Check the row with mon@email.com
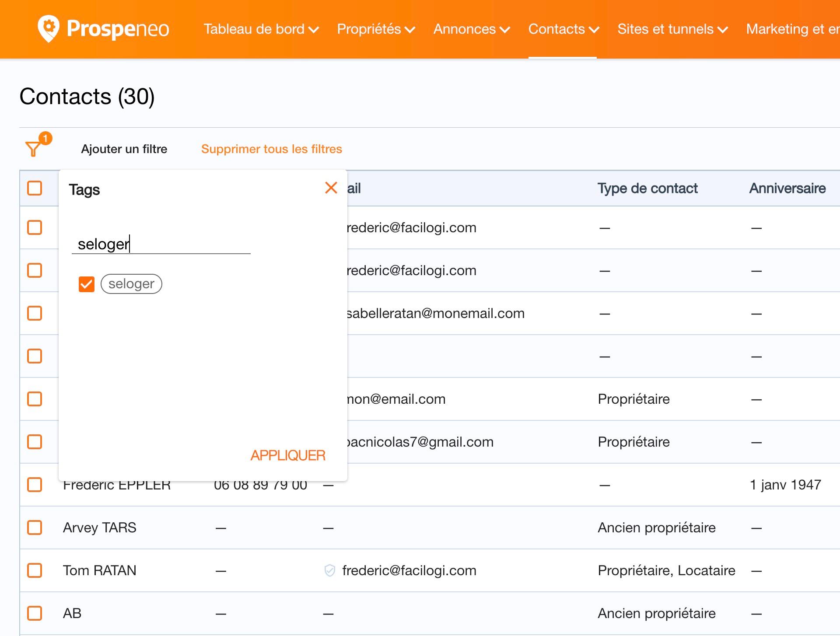This screenshot has height=636, width=840. (x=35, y=399)
